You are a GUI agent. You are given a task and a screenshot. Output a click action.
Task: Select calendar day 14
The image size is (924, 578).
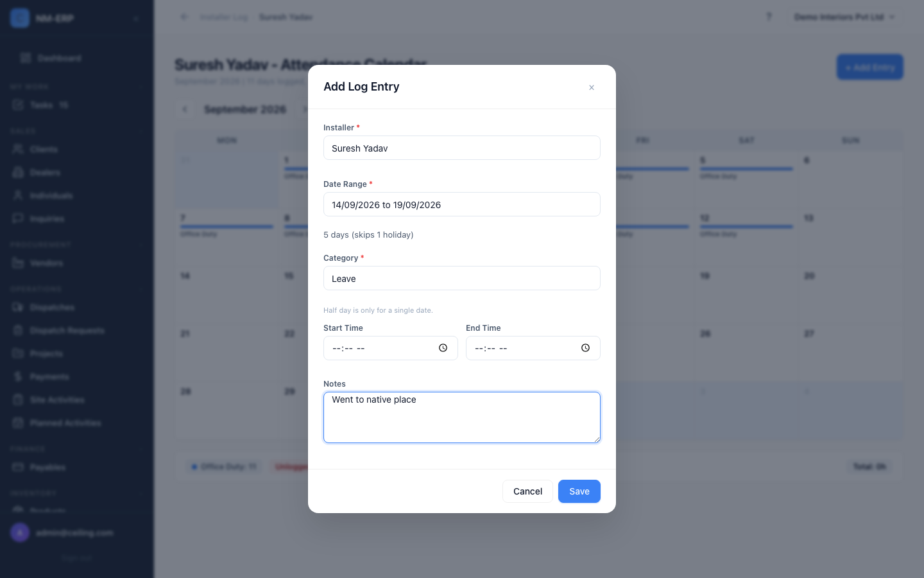[x=227, y=295]
